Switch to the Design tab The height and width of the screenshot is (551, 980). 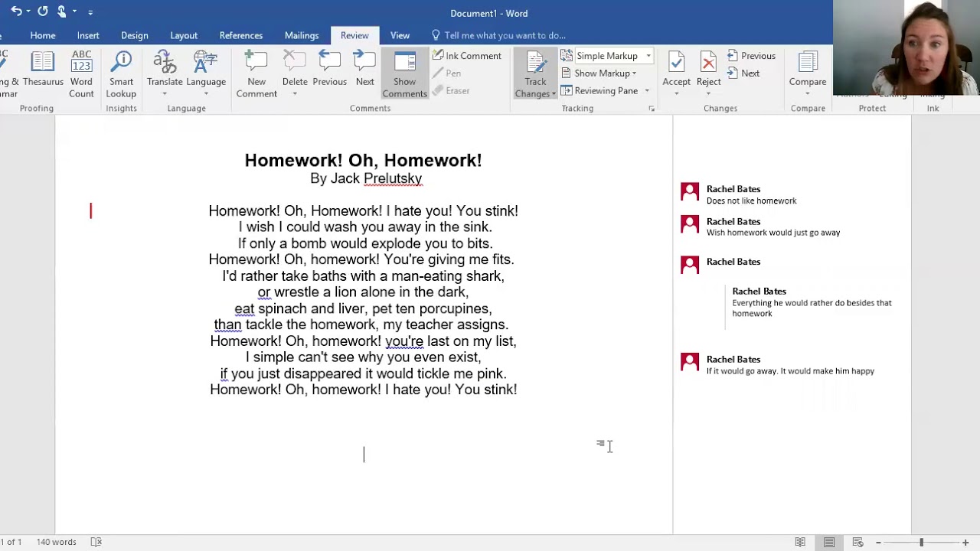(x=134, y=35)
